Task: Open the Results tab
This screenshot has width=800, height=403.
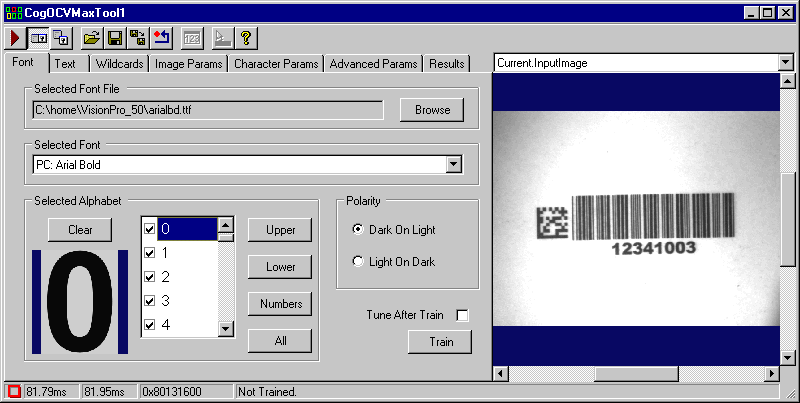Action: tap(446, 64)
